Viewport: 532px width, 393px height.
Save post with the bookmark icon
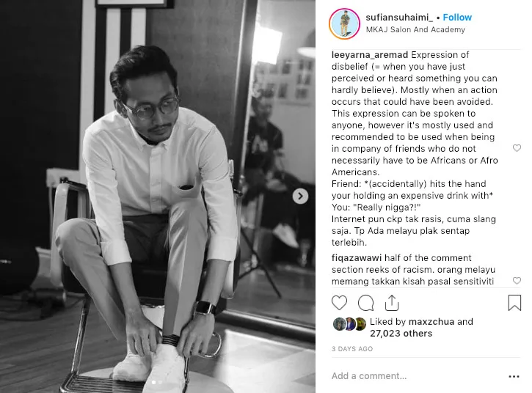(x=514, y=303)
